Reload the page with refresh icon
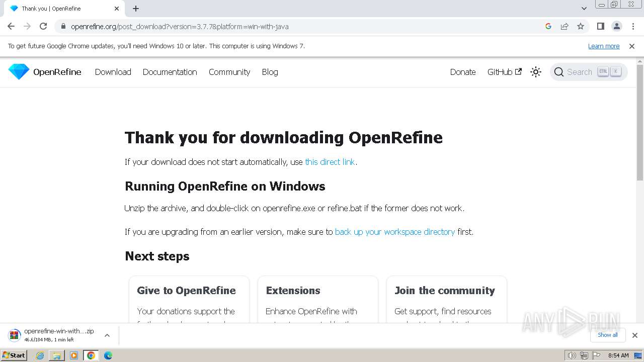 click(43, 26)
